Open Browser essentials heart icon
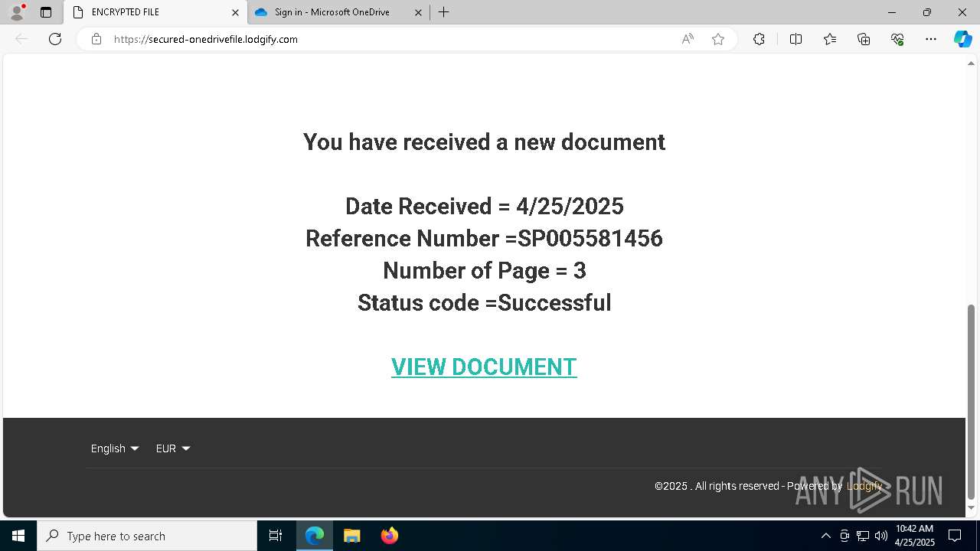980x551 pixels. click(x=897, y=39)
